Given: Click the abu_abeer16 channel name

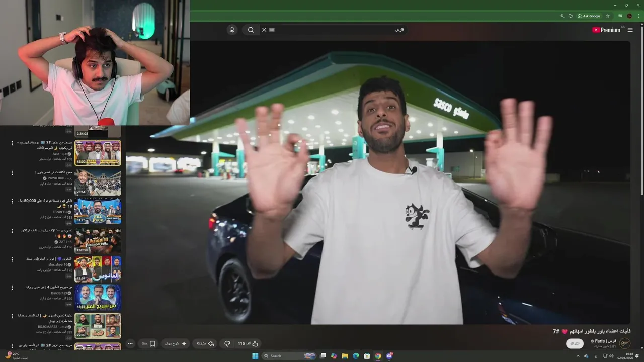Looking at the screenshot, I should tap(57, 264).
